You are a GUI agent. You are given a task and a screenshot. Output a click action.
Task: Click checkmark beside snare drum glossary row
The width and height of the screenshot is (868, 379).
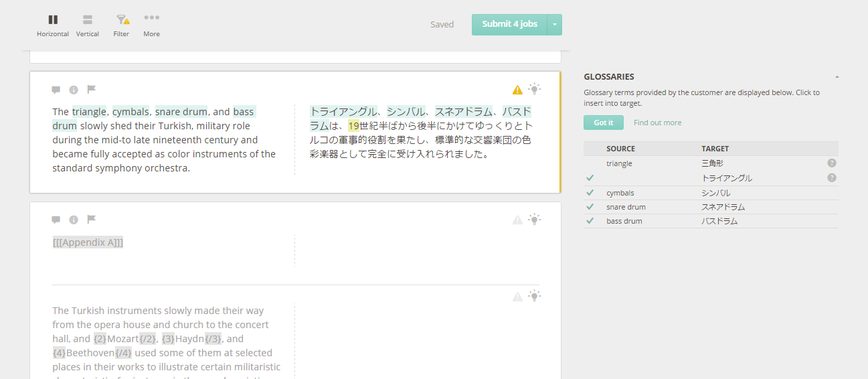[590, 207]
